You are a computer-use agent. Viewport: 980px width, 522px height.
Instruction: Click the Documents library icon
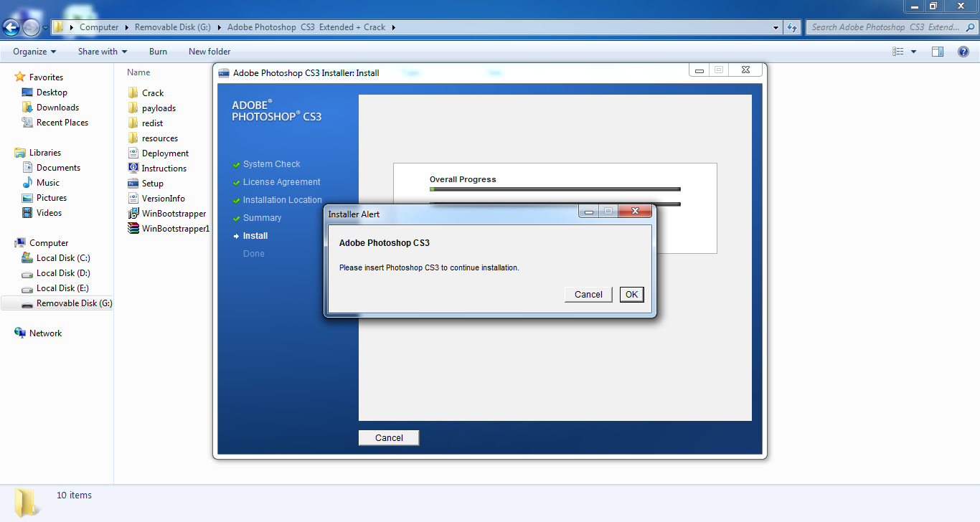click(x=27, y=167)
